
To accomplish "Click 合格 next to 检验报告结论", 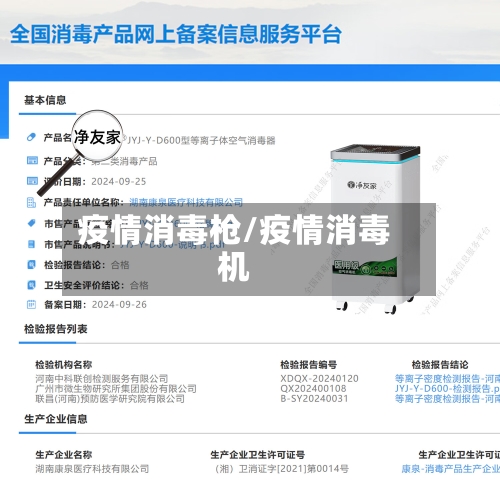I will pos(120,265).
